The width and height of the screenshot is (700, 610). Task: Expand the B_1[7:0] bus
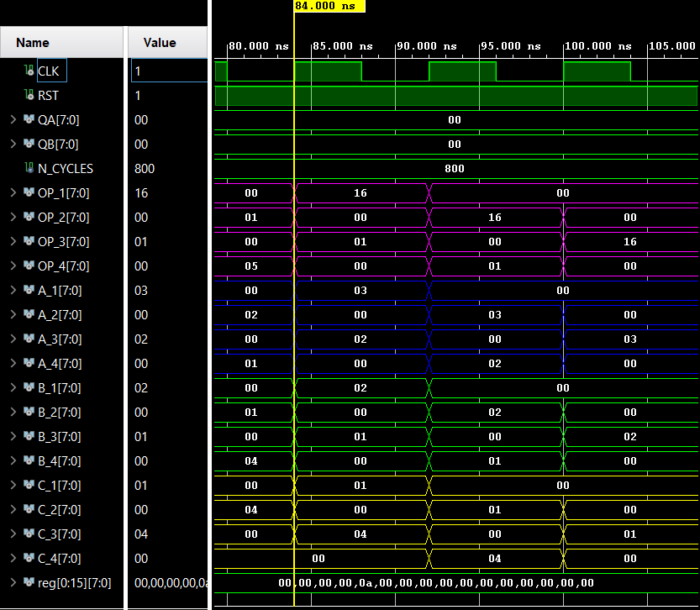click(x=13, y=387)
